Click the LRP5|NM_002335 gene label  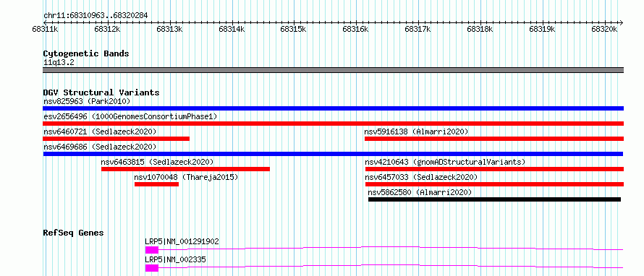click(175, 259)
